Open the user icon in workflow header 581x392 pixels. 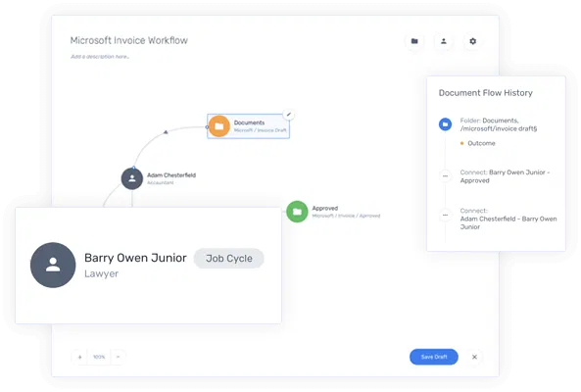tap(443, 41)
